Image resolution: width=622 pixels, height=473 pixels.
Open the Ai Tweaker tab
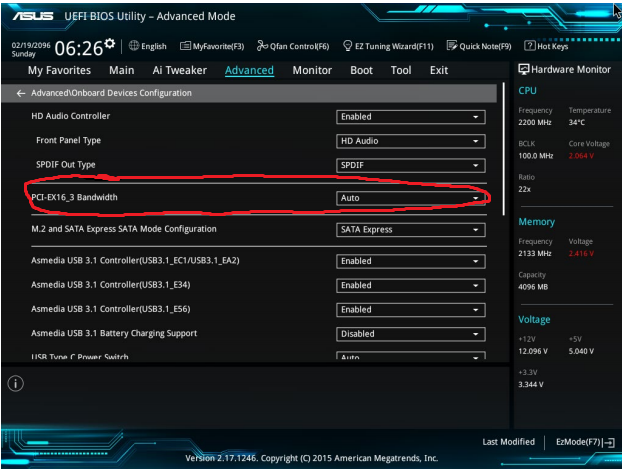(179, 70)
